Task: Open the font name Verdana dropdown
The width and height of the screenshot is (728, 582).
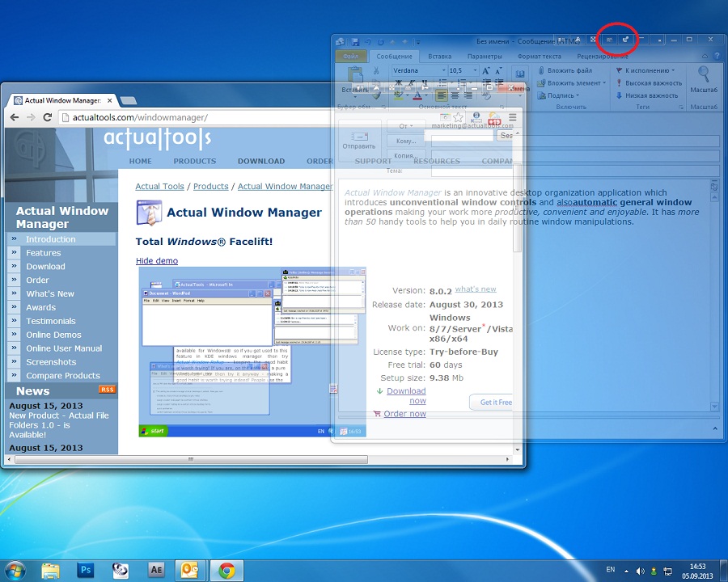Action: (x=444, y=70)
